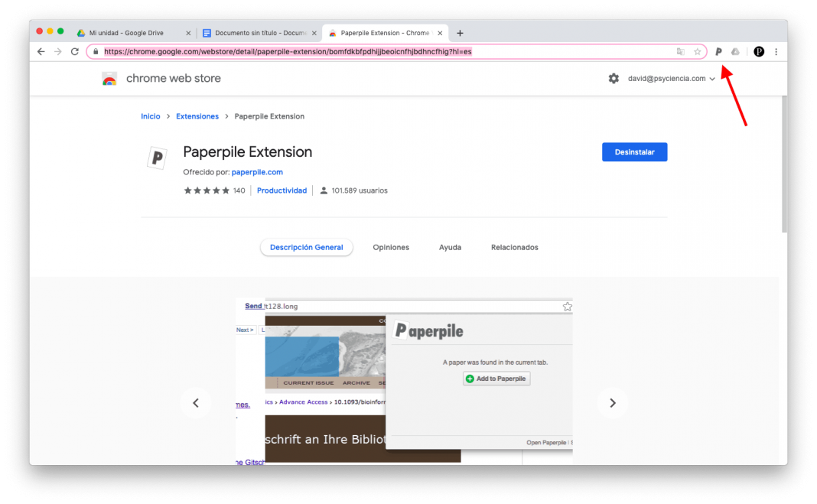This screenshot has width=817, height=504.
Task: Show next screenshot in carousel
Action: (613, 403)
